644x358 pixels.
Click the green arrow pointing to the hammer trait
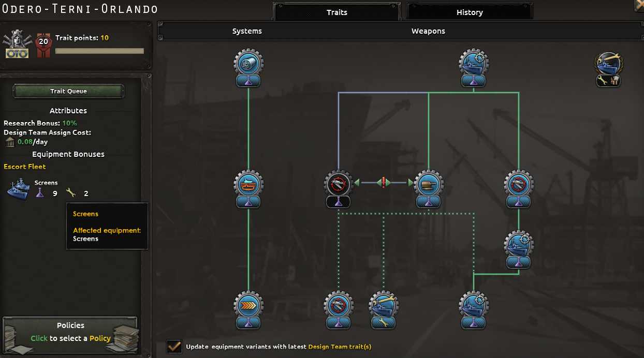(409, 182)
